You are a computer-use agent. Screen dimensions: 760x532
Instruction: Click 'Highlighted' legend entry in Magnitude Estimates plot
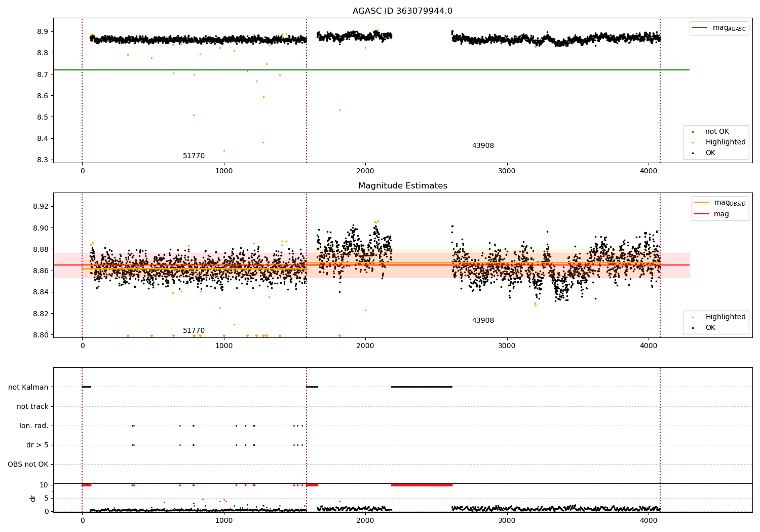719,317
